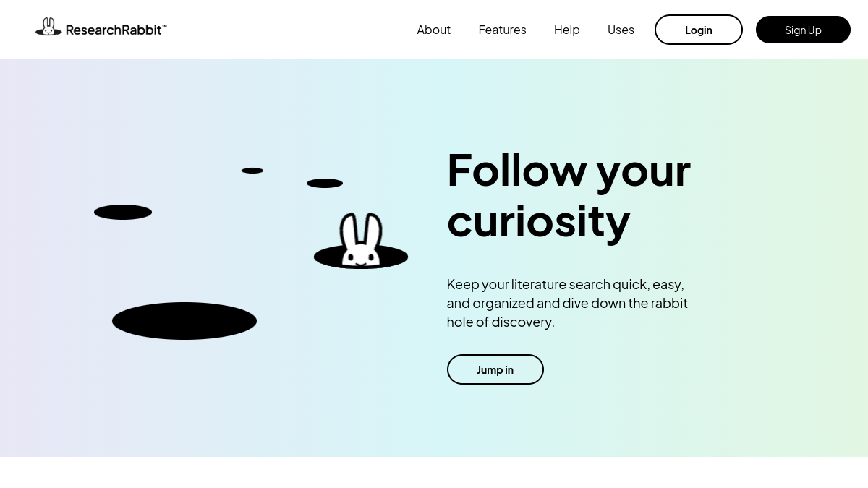
Task: Click the 'Keep your literature search' paragraph
Action: tap(567, 303)
